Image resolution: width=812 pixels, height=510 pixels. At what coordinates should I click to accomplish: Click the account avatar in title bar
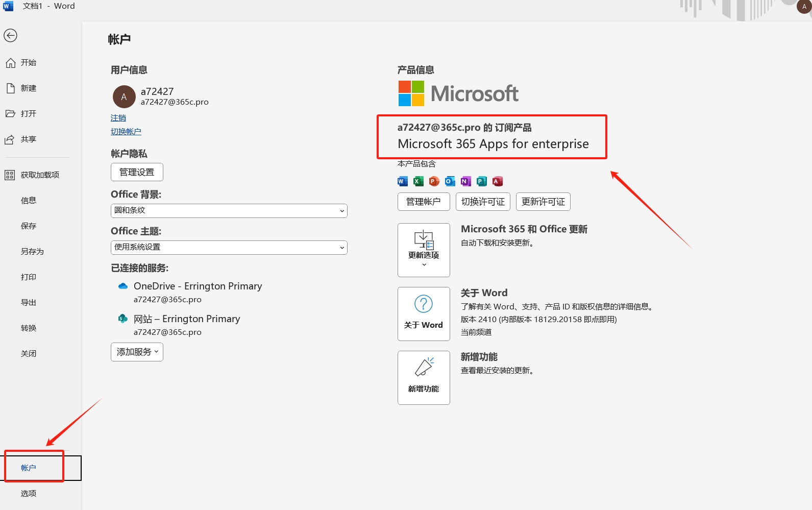point(804,7)
